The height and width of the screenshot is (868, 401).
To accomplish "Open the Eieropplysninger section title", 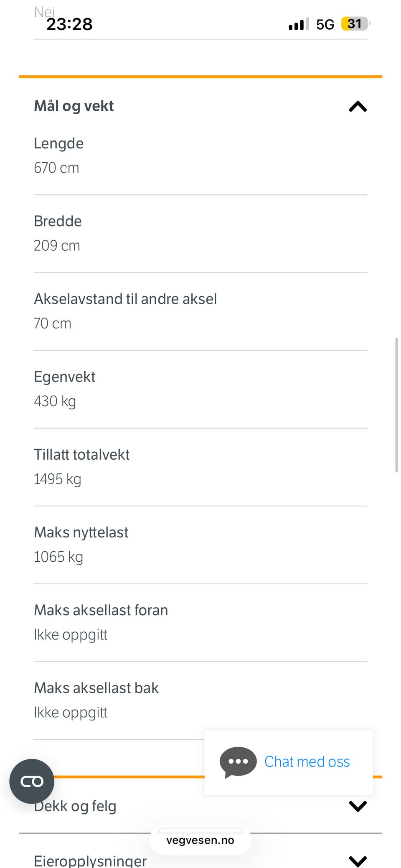I will tap(90, 860).
